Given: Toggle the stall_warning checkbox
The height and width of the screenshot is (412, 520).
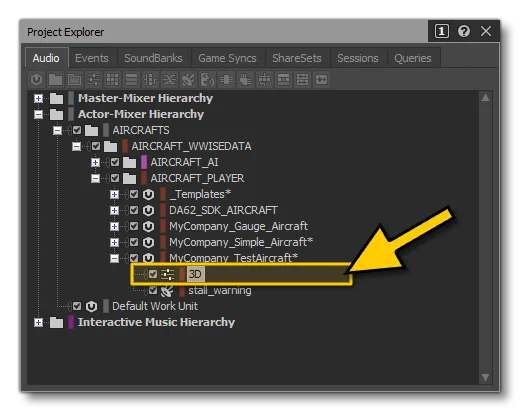Looking at the screenshot, I should [153, 290].
